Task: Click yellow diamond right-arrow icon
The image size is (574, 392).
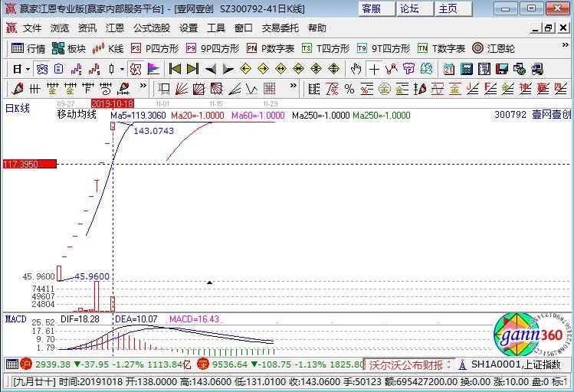Action: pyautogui.click(x=263, y=69)
